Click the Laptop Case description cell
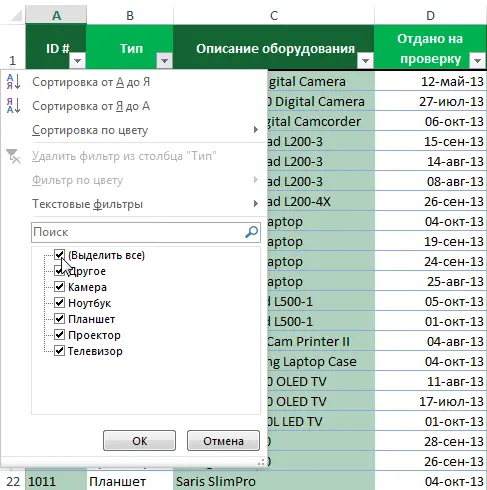This screenshot has height=490, width=487. click(321, 361)
